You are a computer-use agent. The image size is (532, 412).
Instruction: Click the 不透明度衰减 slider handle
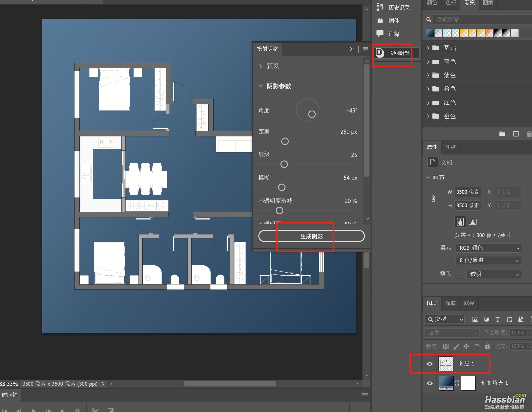[x=279, y=210]
